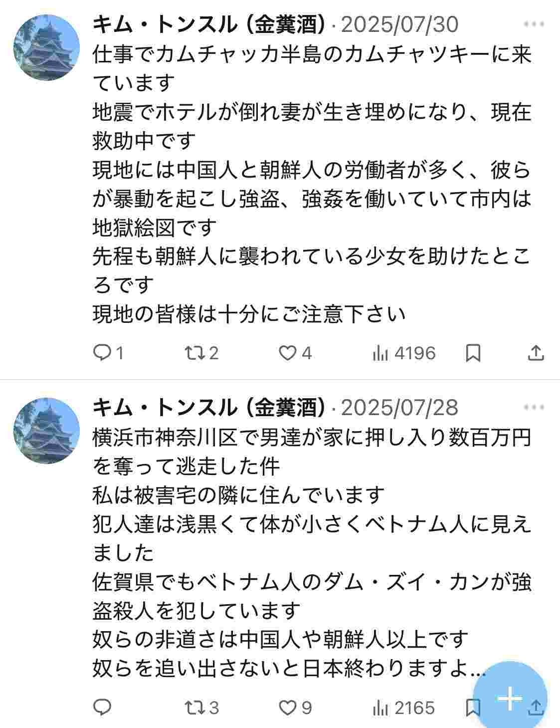View analytics of the 2025/07/28 post

point(380,707)
